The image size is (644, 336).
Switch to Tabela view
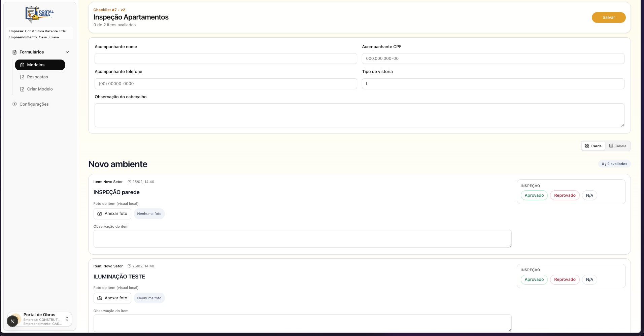pyautogui.click(x=617, y=146)
